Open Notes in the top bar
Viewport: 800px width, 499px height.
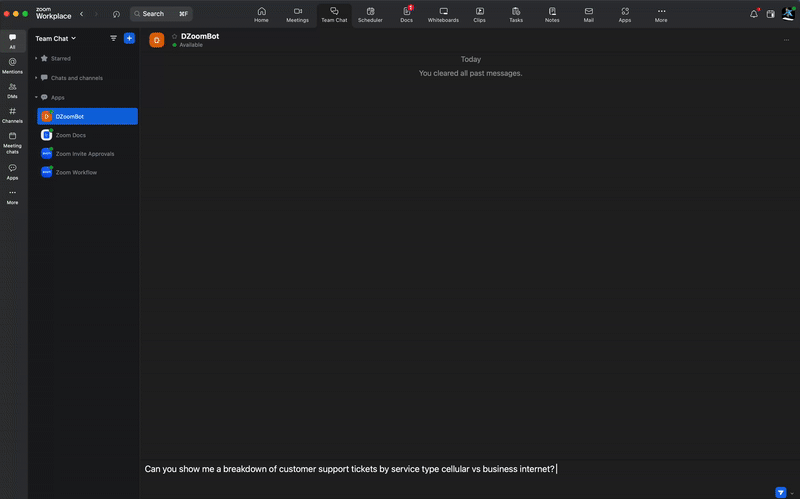552,15
